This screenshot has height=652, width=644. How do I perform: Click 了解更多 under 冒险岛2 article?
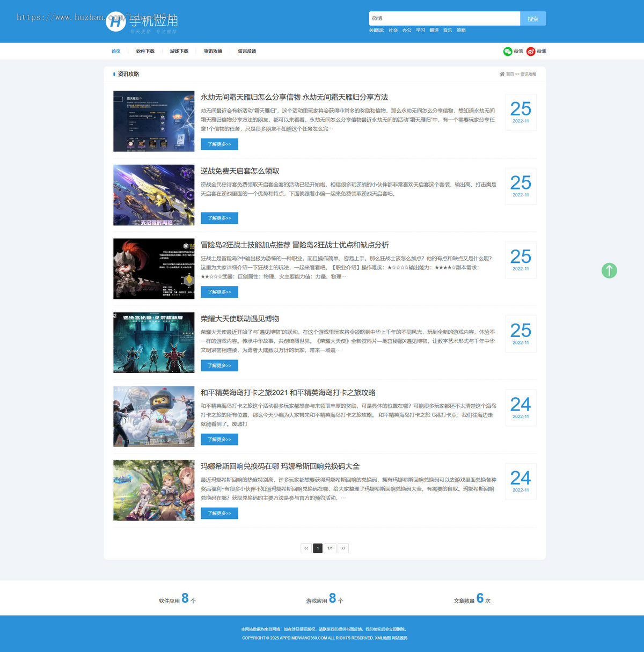click(219, 292)
